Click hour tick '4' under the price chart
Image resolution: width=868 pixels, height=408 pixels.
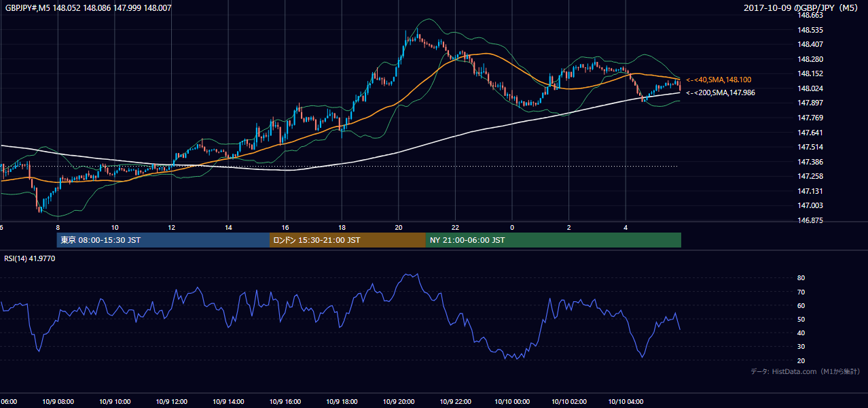coord(626,227)
